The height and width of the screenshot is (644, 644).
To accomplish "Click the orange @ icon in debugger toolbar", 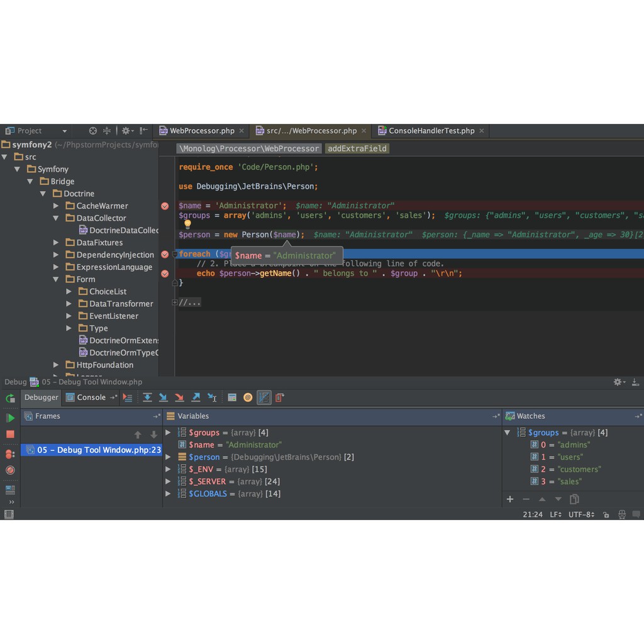I will coord(248,397).
